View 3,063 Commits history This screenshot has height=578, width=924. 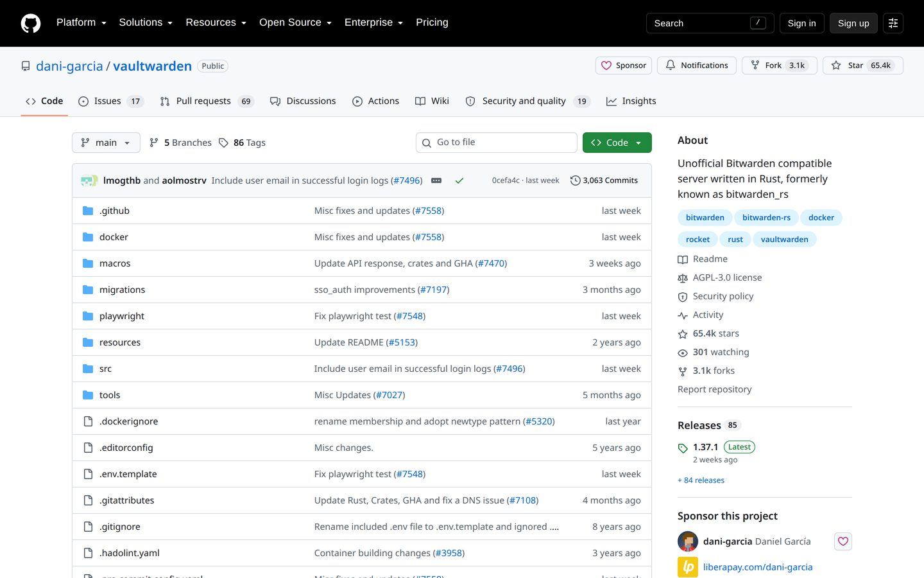pos(604,180)
